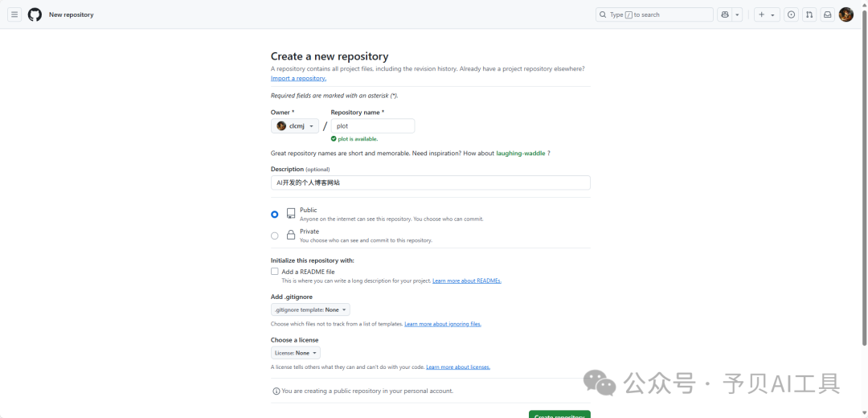
Task: Expand the License dropdown
Action: 296,353
